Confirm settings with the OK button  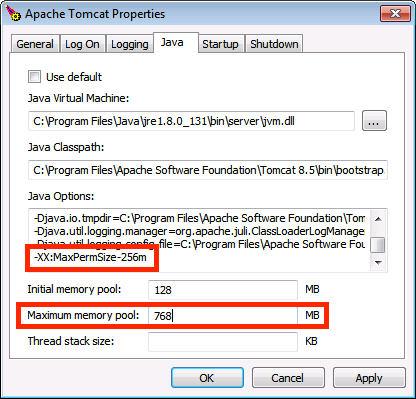pos(207,378)
